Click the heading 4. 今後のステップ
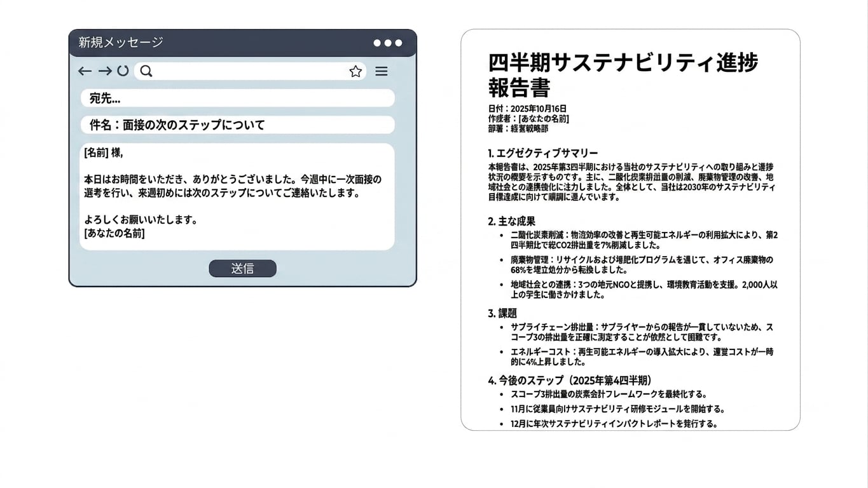Viewport: 868px width, 488px height. tap(570, 381)
